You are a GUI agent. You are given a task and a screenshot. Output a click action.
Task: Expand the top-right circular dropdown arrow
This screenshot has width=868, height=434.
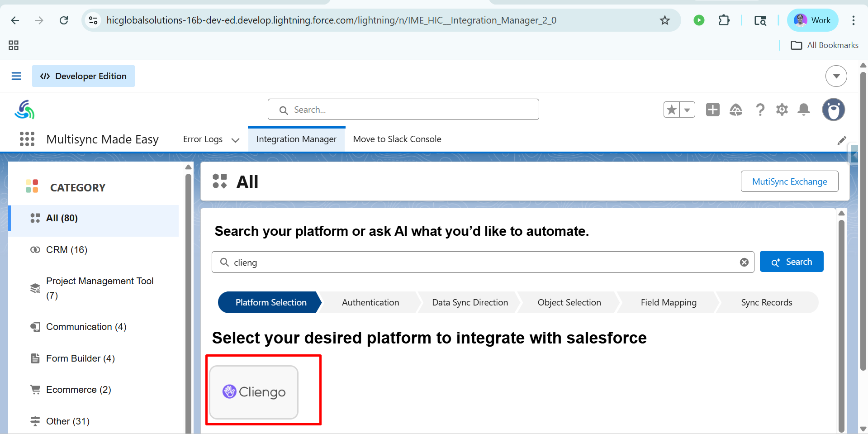pos(836,76)
